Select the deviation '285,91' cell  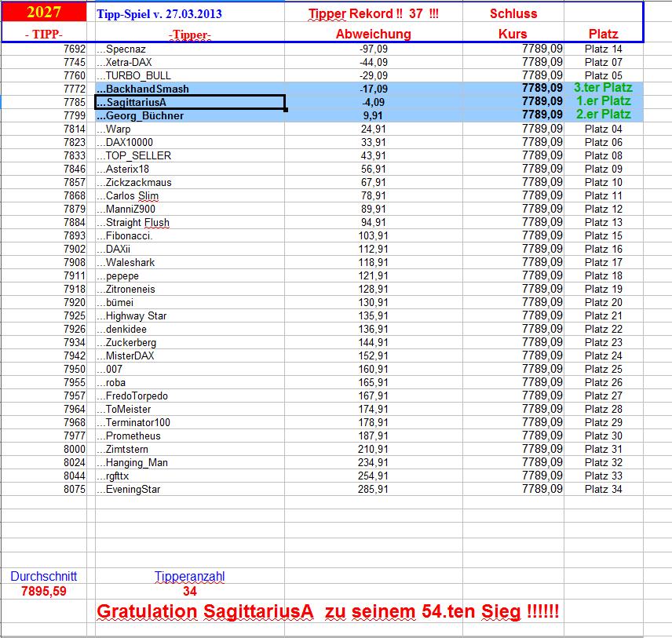tap(373, 490)
